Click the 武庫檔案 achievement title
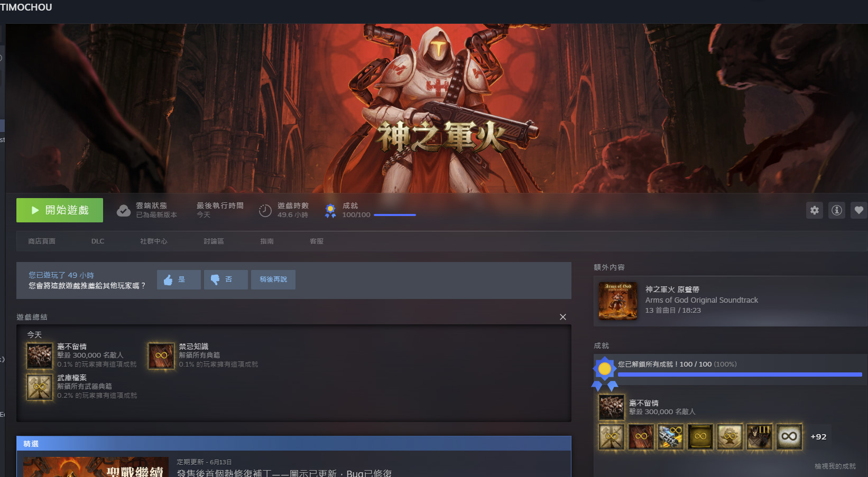Image resolution: width=868 pixels, height=477 pixels. [72, 378]
